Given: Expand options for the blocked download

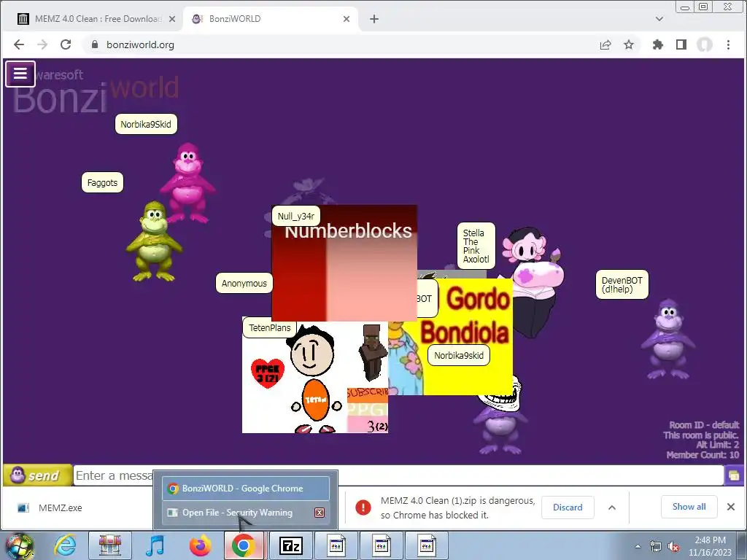Looking at the screenshot, I should point(612,507).
